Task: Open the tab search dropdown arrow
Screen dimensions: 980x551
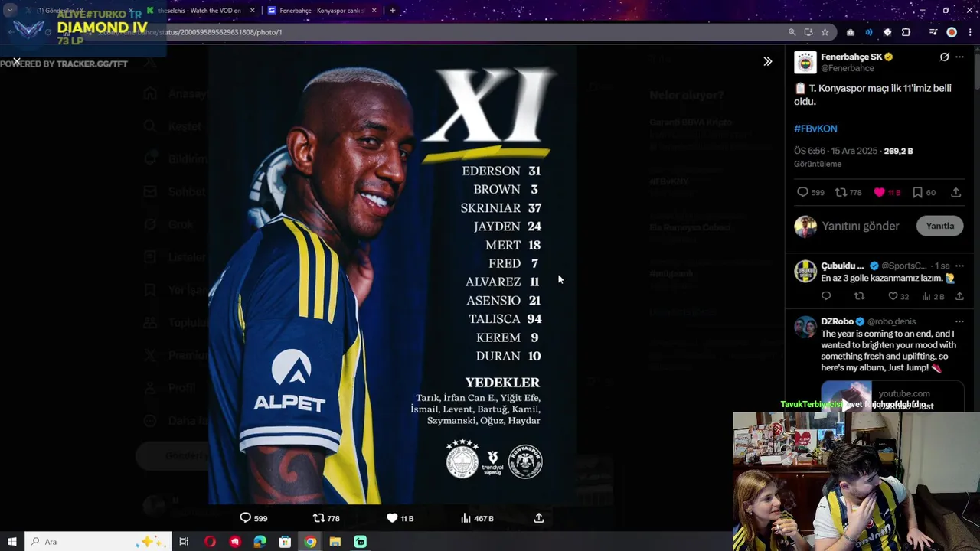Action: click(10, 11)
